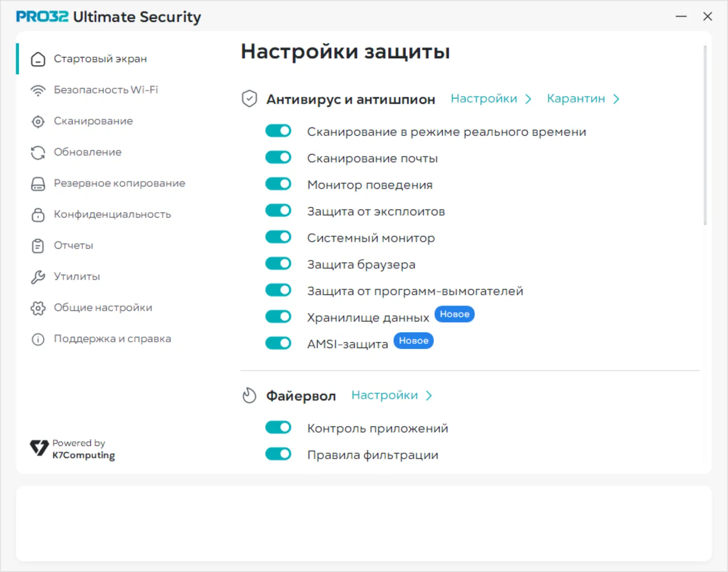Click chevron beside Файервол Настройки

(429, 396)
